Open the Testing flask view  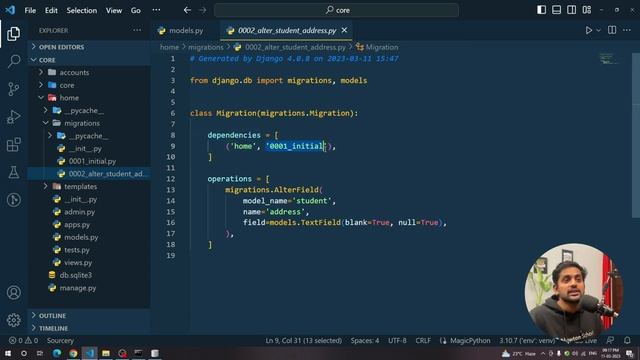click(x=13, y=172)
